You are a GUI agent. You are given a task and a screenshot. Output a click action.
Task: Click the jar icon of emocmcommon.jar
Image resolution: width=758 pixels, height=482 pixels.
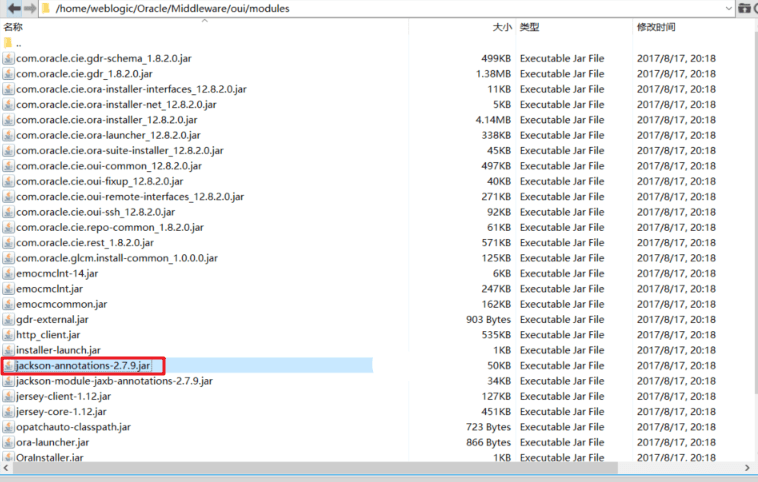8,304
